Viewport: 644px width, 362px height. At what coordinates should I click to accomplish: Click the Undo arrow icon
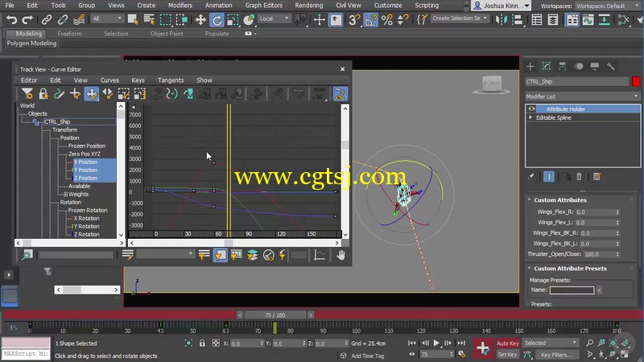[11, 19]
